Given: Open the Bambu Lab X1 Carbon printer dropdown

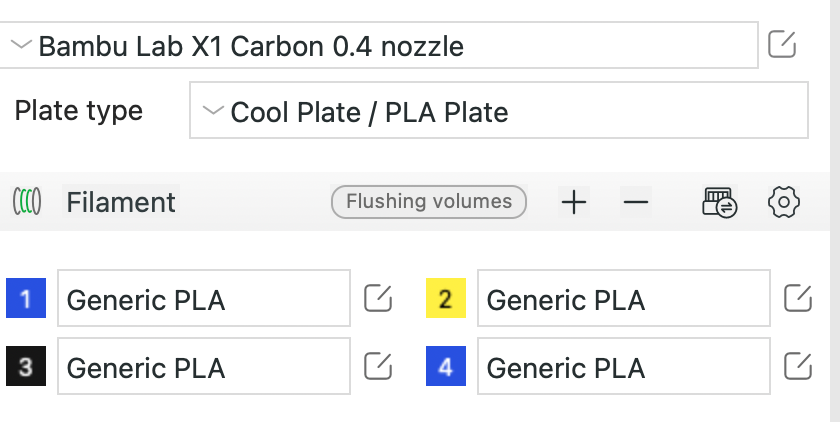Looking at the screenshot, I should [378, 46].
